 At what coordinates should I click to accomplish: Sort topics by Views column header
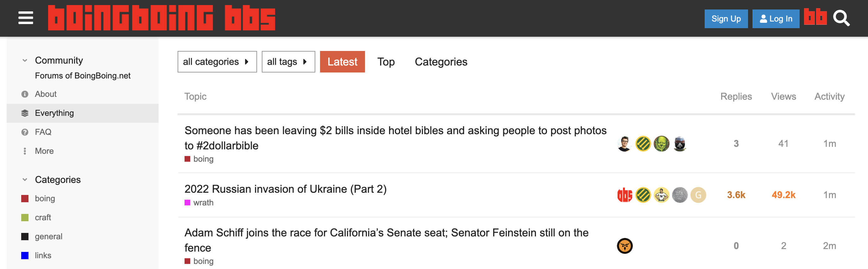pyautogui.click(x=783, y=97)
